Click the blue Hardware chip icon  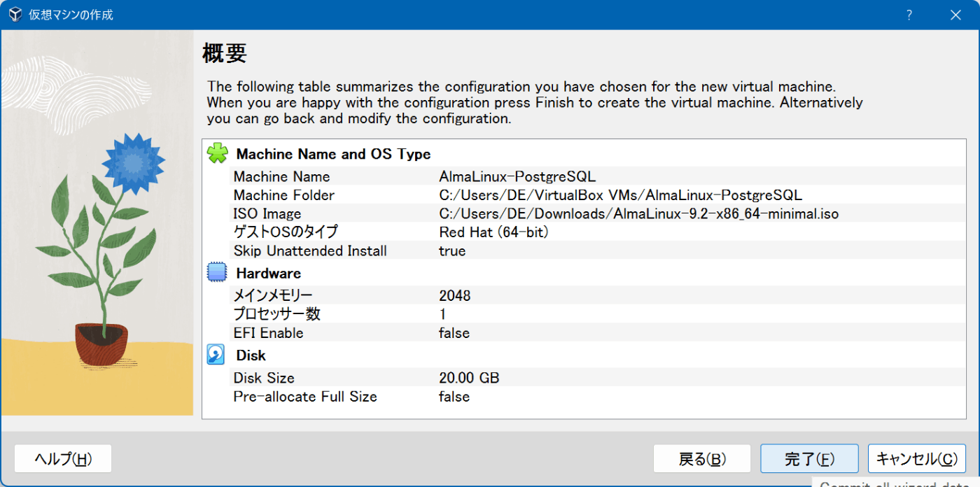[217, 273]
